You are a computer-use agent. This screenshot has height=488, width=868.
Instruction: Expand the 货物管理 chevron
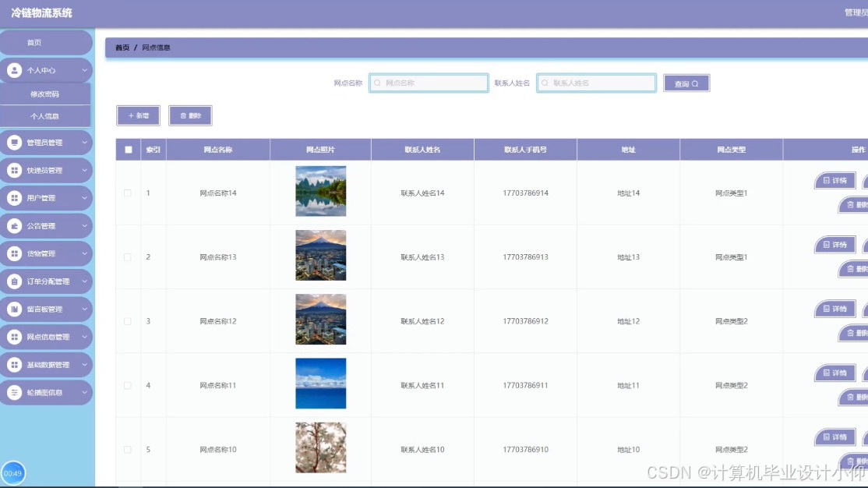(85, 253)
